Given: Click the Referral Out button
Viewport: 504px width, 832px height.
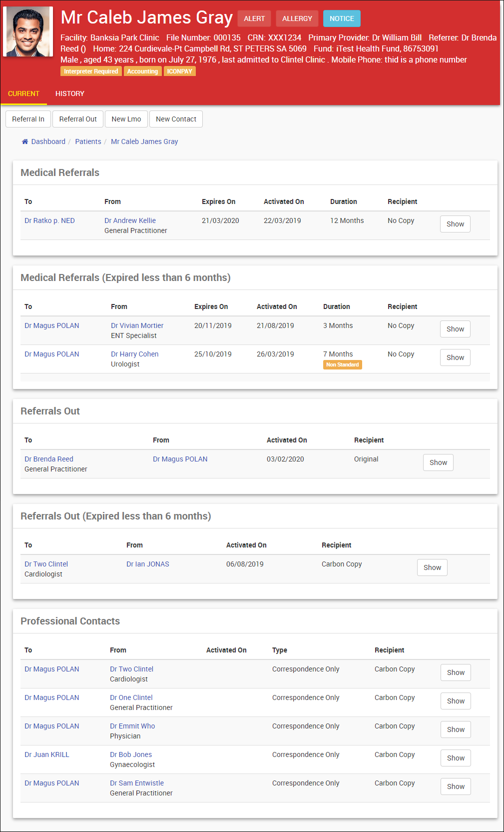Looking at the screenshot, I should pyautogui.click(x=78, y=119).
